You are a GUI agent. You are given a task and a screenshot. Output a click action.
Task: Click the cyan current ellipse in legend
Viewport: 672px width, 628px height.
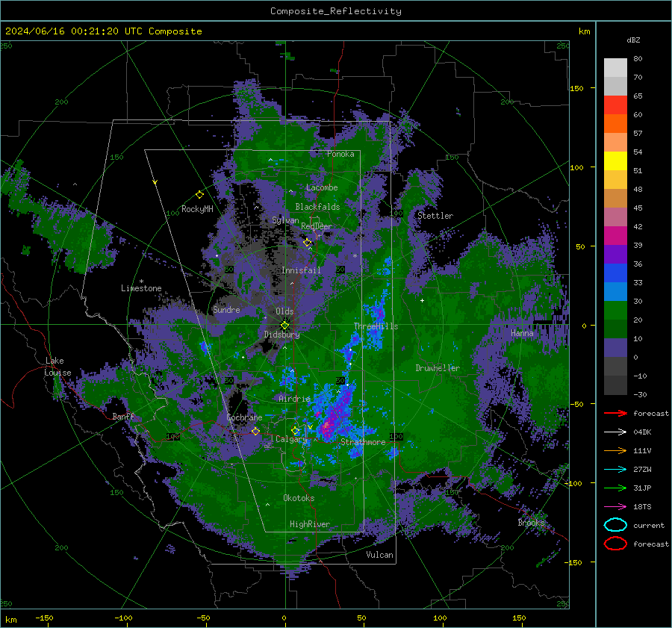(615, 525)
